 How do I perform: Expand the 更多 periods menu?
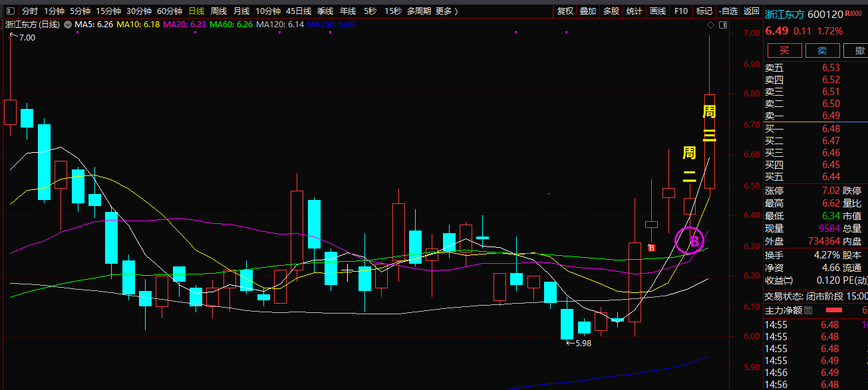tap(447, 11)
